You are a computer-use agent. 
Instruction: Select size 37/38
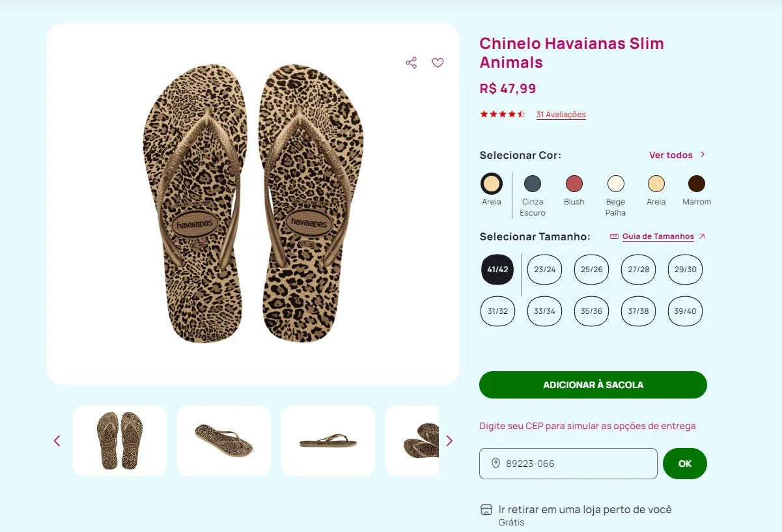(x=638, y=311)
